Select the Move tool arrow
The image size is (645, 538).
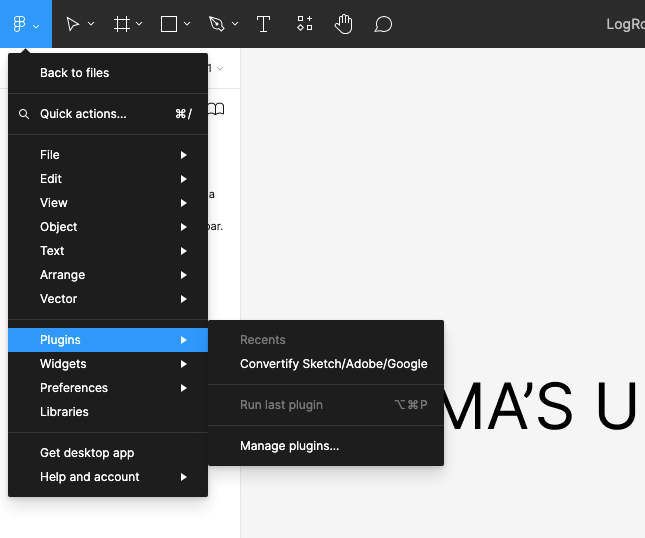point(73,24)
